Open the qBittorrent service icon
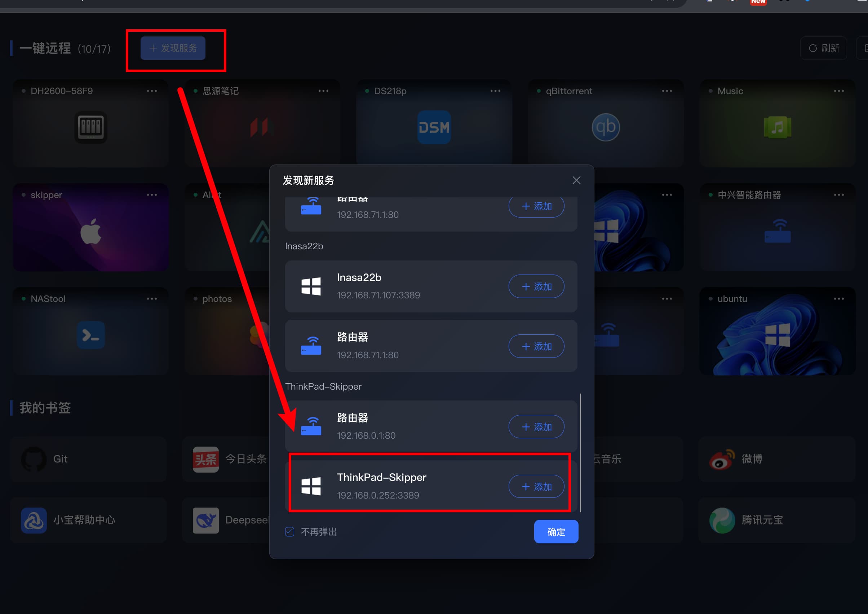The image size is (868, 614). tap(606, 127)
